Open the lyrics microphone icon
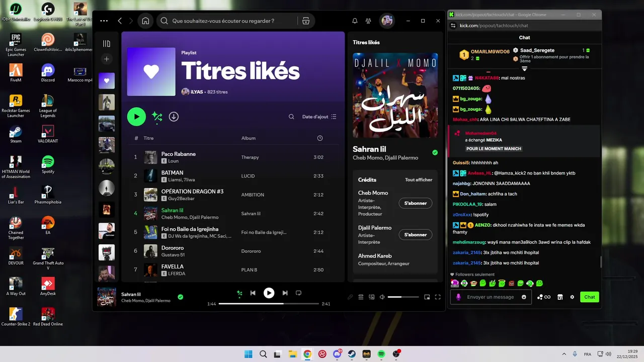644x362 pixels. pyautogui.click(x=350, y=297)
